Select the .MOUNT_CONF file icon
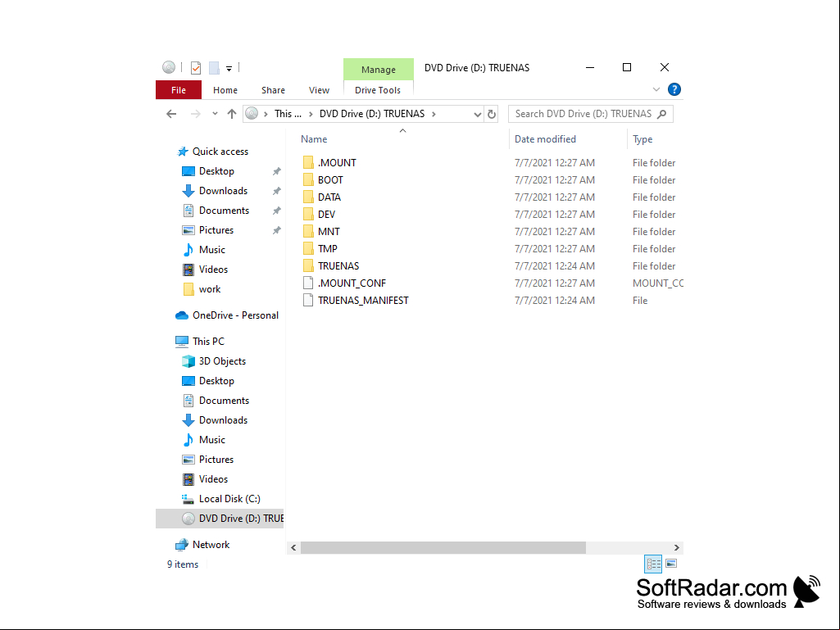 (x=308, y=283)
